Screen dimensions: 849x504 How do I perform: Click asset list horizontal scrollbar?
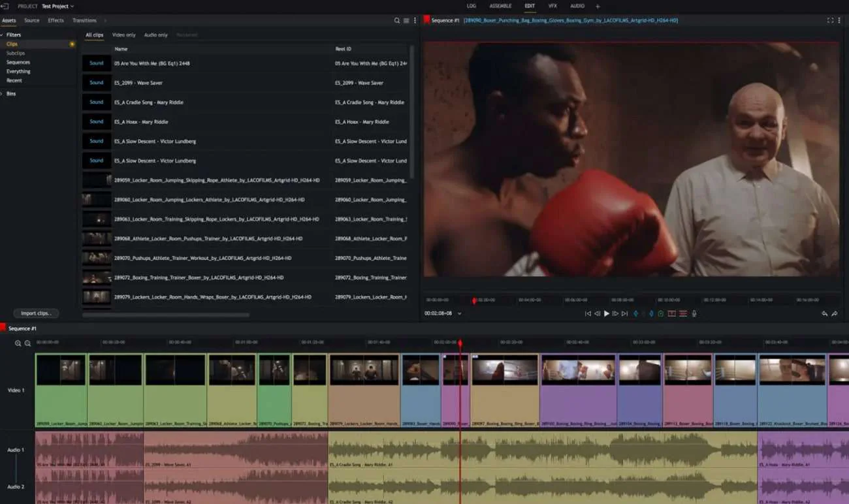[x=166, y=315]
